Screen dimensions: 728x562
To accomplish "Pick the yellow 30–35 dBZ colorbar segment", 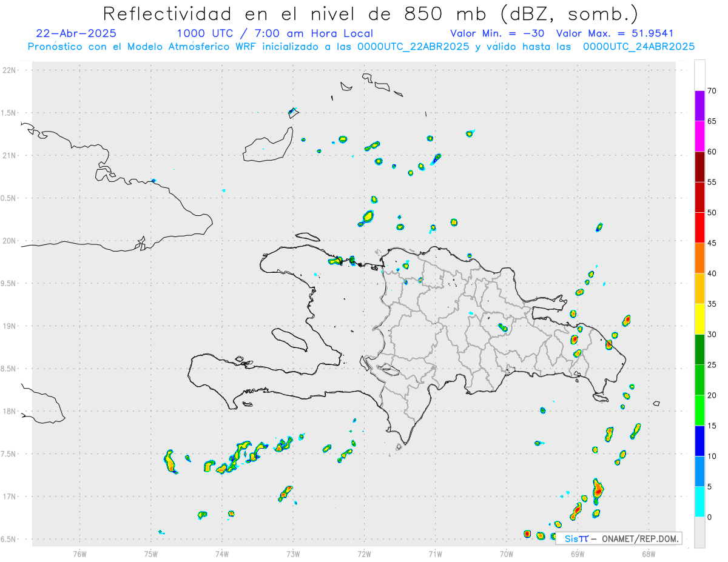I will 699,319.
